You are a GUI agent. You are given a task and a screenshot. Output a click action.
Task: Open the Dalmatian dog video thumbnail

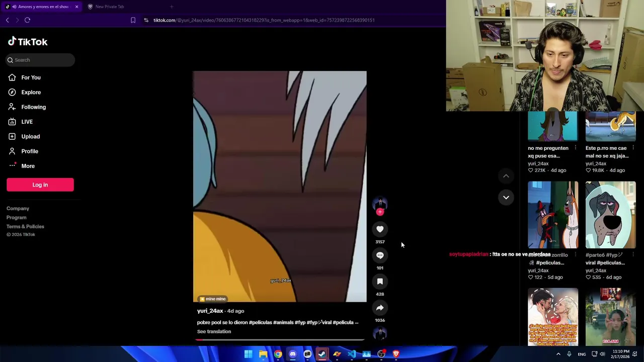(553, 215)
